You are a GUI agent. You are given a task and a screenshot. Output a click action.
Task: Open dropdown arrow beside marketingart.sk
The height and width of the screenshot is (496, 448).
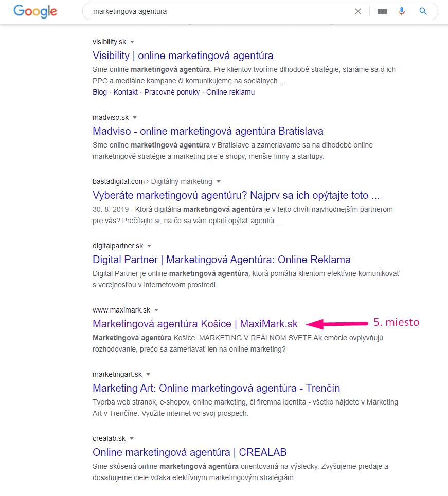point(148,375)
